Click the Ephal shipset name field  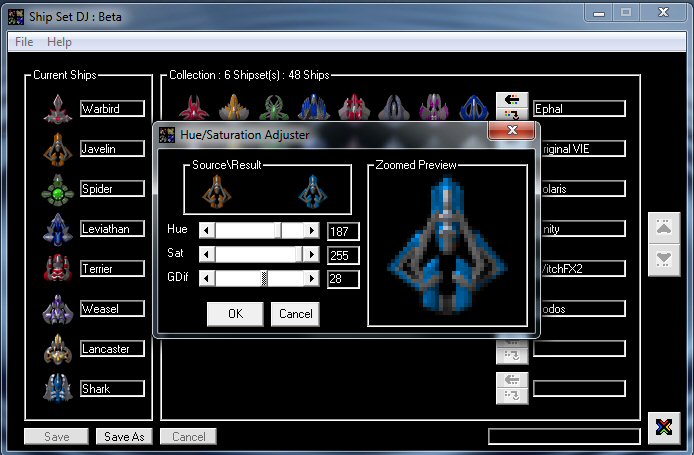point(579,108)
